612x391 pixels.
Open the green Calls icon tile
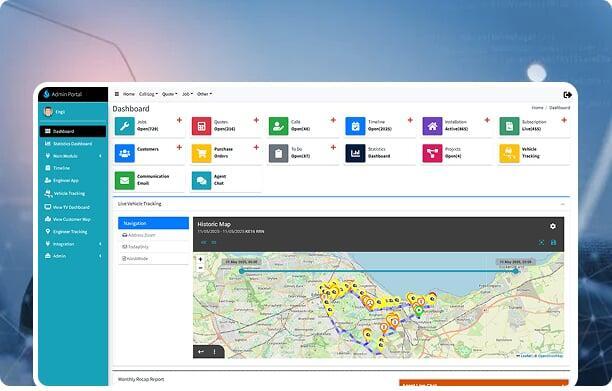tap(278, 126)
